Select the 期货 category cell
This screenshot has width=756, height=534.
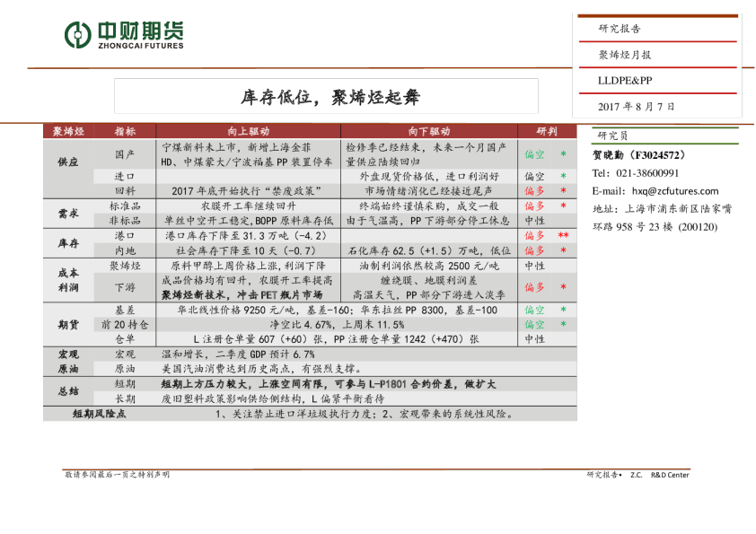pos(68,324)
